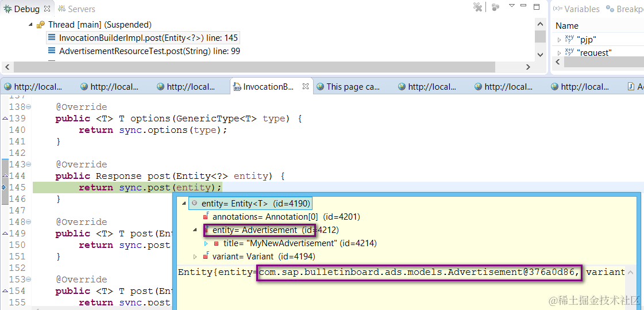Screen dimensions: 644x310
Task: Click stack frame icon beside InvocationBuilderImpl.post
Action: pos(52,37)
